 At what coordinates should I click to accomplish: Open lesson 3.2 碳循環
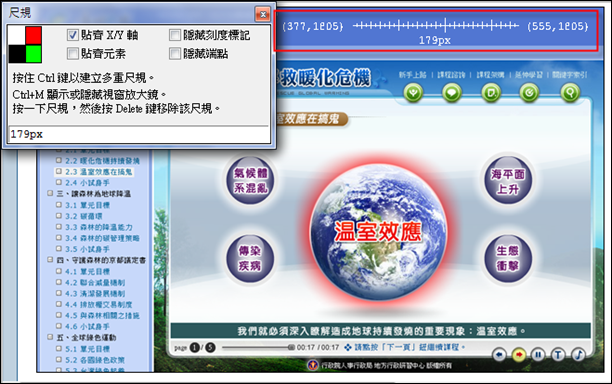click(84, 216)
